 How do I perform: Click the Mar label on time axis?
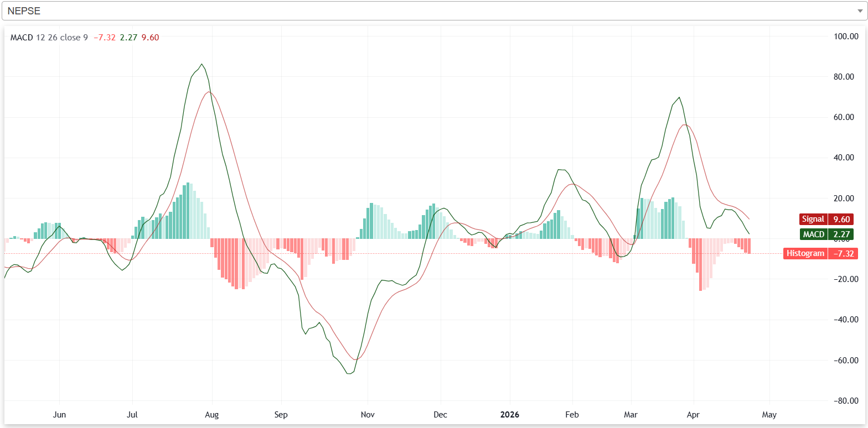[631, 414]
